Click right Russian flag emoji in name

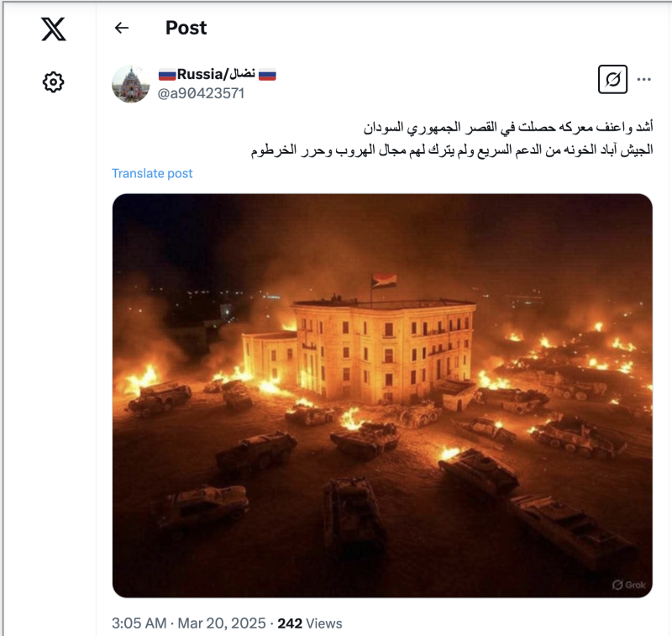tap(267, 75)
